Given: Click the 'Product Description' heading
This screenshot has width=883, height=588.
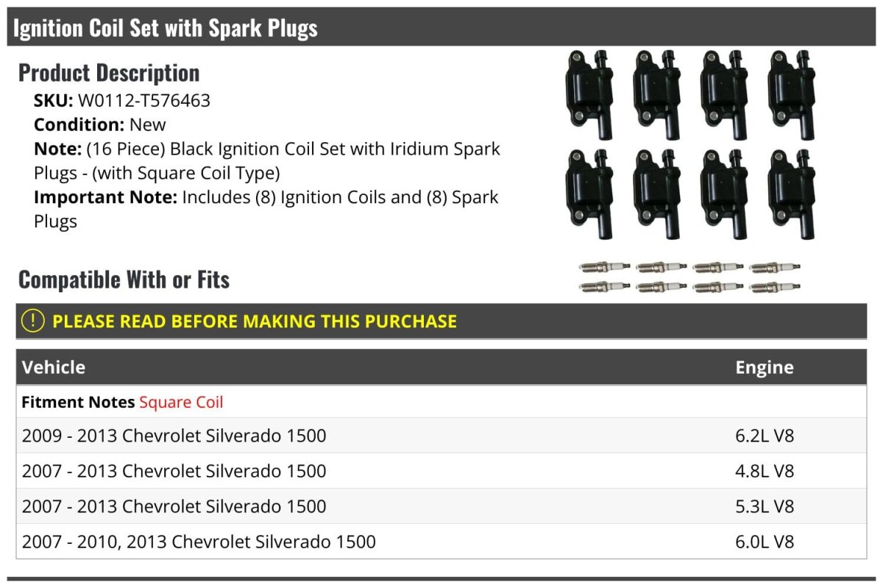Looking at the screenshot, I should coord(109,73).
